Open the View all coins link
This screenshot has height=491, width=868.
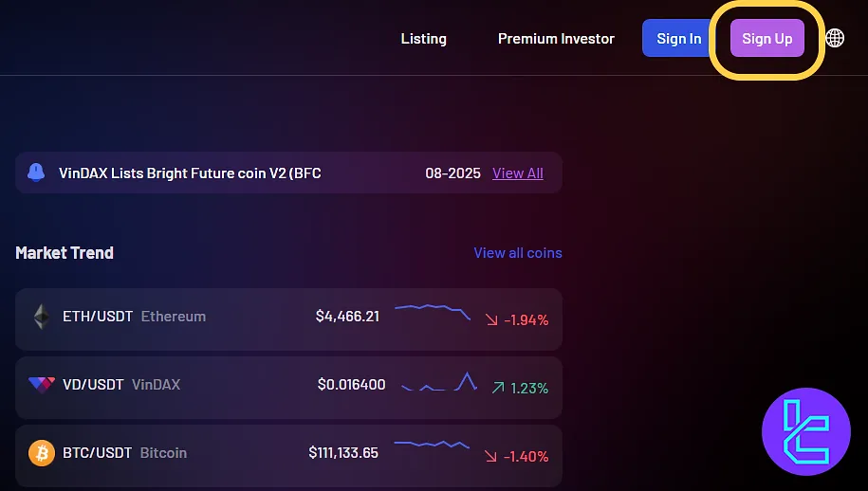[518, 253]
